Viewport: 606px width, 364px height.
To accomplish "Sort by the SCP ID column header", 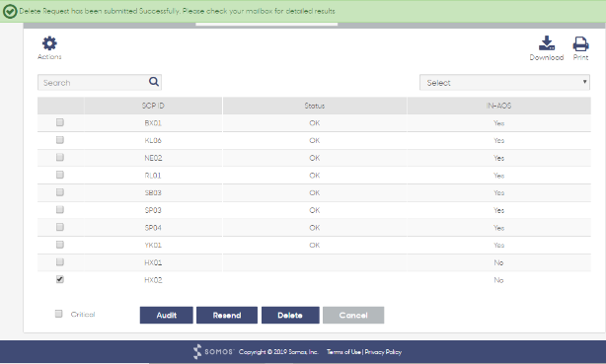I will 153,106.
